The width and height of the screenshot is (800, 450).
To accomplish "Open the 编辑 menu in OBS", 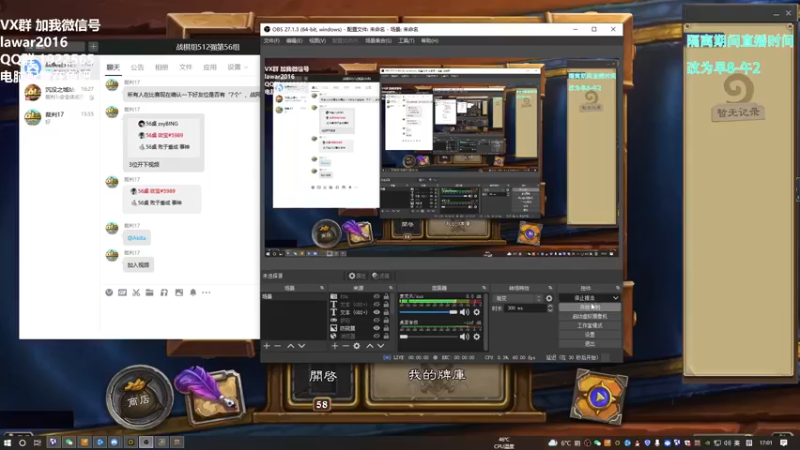I will [x=294, y=40].
